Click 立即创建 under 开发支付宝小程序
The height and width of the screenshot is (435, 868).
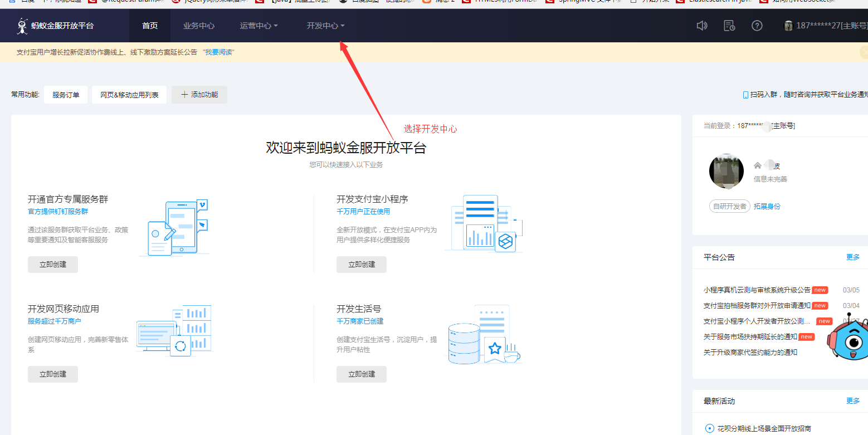[x=362, y=265]
